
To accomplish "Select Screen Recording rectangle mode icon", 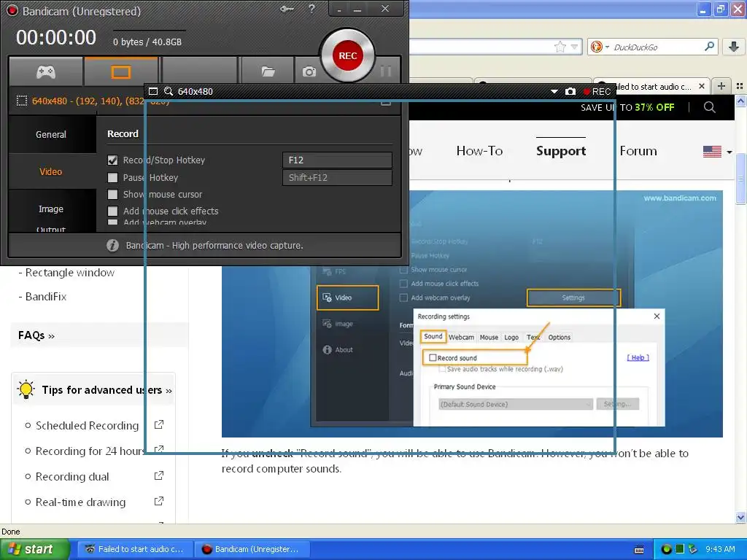I will click(120, 72).
